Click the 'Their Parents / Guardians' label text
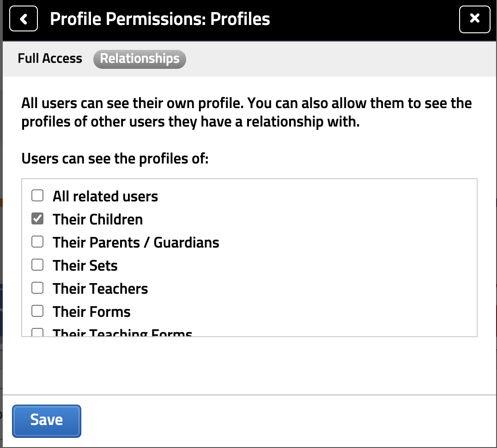The image size is (497, 448). [136, 242]
